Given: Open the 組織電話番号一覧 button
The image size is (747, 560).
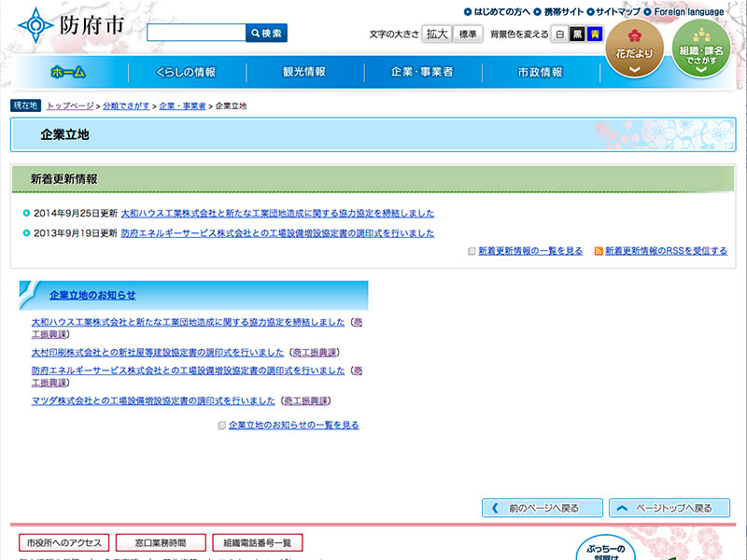Looking at the screenshot, I should 258,543.
